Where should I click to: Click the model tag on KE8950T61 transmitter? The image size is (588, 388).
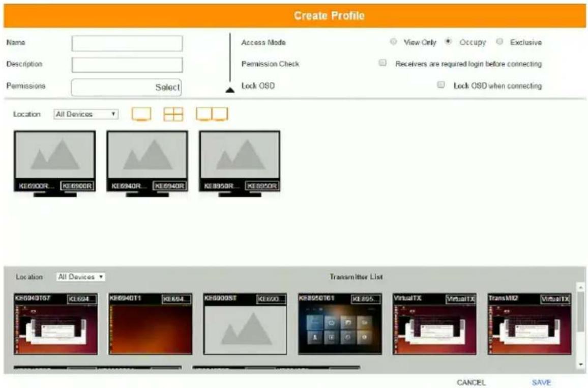(x=366, y=299)
